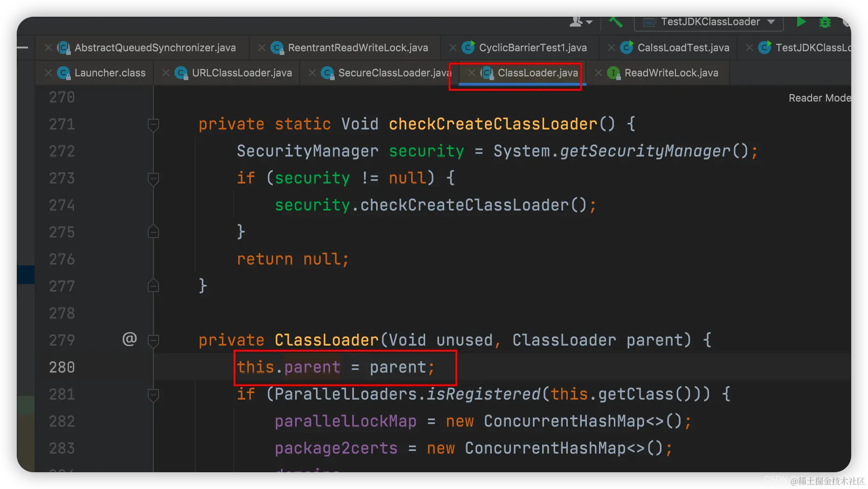The width and height of the screenshot is (868, 489).
Task: Click the SecurityManager type in line 272
Action: tap(308, 151)
